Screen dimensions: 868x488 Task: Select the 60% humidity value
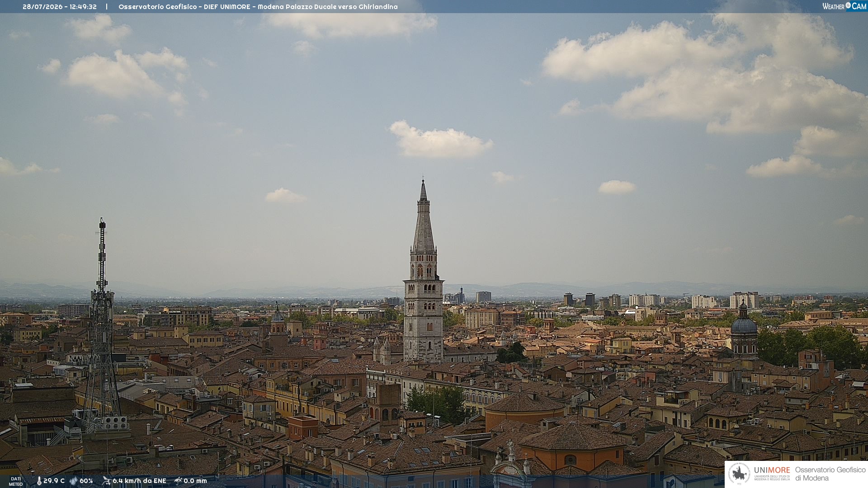86,481
